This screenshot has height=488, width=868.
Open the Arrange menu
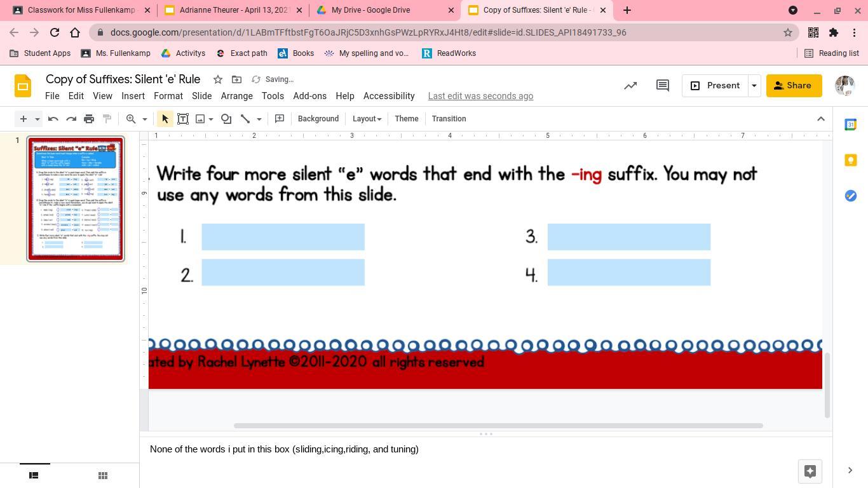point(236,96)
